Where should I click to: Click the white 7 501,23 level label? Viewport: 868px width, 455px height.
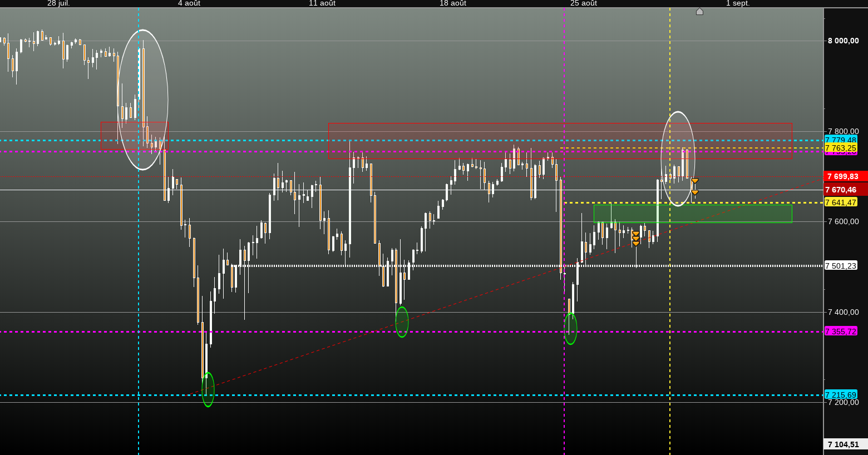pos(841,266)
